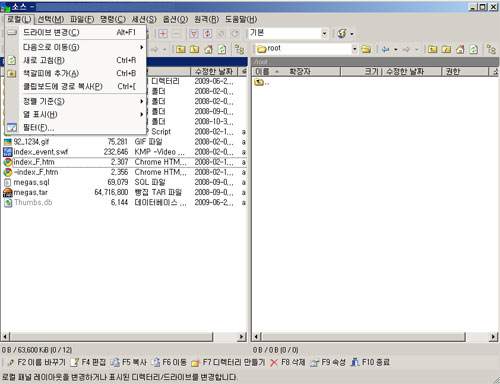The width and height of the screenshot is (500, 384).
Task: Open the 도움말(H) menu
Action: (241, 19)
